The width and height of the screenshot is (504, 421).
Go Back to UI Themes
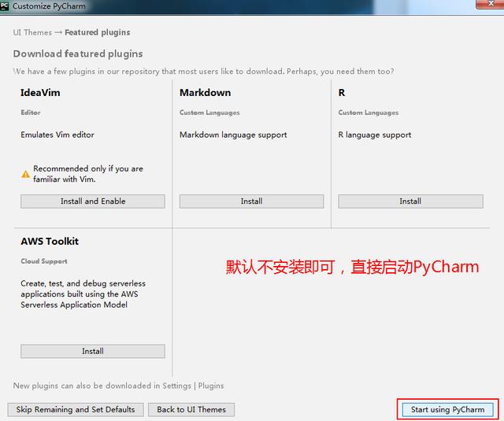pyautogui.click(x=191, y=410)
